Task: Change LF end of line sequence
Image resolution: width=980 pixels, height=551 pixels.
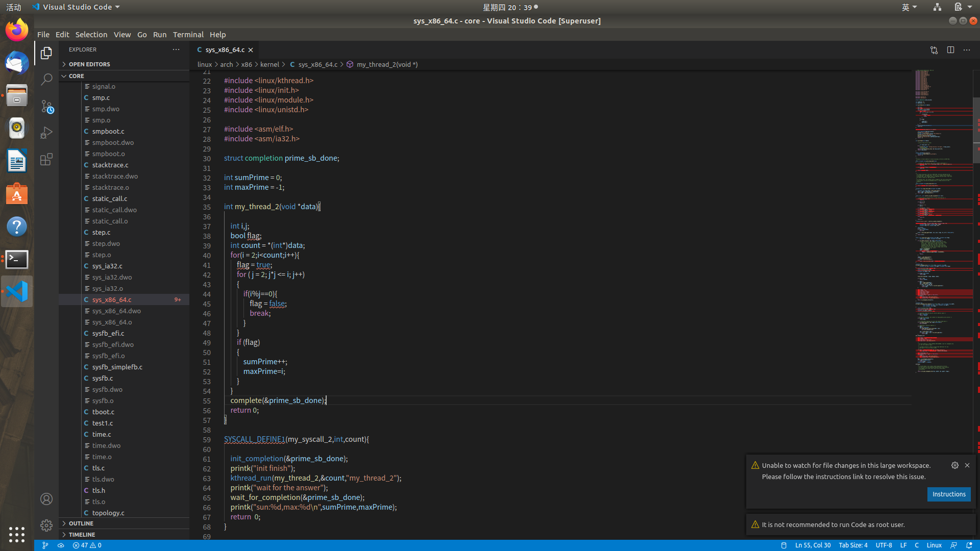Action: [903, 545]
